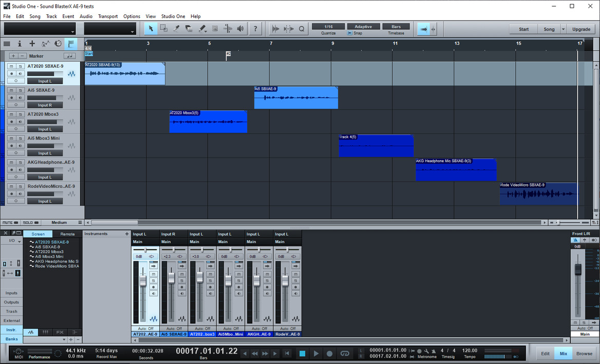This screenshot has height=364, width=600.
Task: Open Auto: Off on RodeV..AE-9 channel
Action: click(x=288, y=329)
